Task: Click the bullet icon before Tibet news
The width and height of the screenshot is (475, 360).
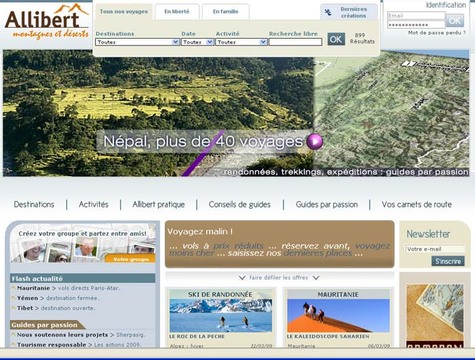Action: 13,308
